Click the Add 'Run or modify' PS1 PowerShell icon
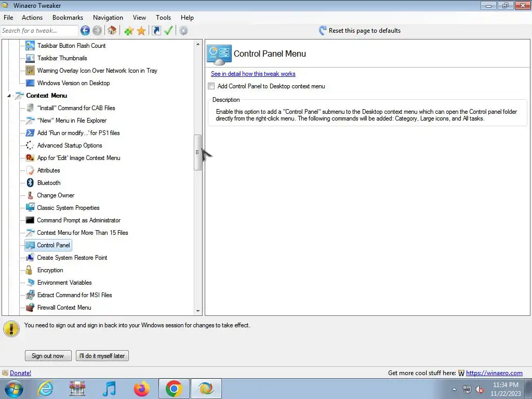The height and width of the screenshot is (399, 532). [30, 132]
